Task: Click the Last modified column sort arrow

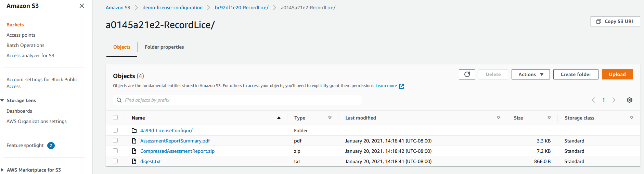Action: [499, 118]
